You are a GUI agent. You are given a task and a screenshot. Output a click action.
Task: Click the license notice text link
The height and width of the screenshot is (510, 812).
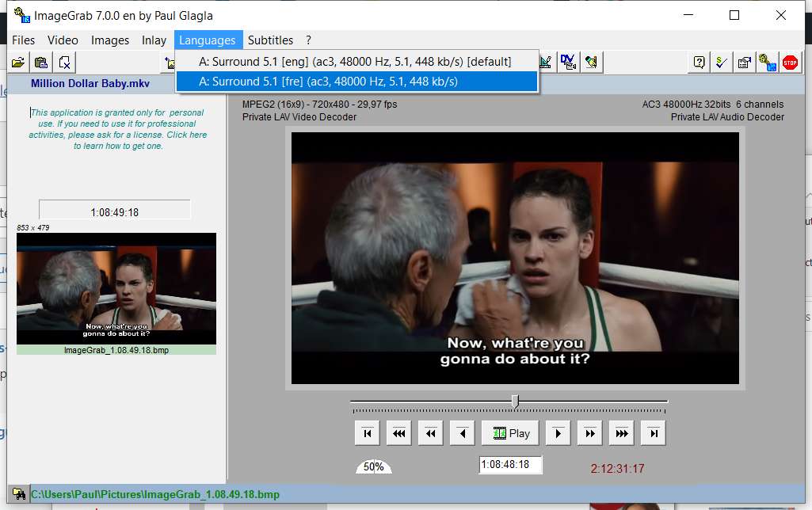click(x=117, y=129)
